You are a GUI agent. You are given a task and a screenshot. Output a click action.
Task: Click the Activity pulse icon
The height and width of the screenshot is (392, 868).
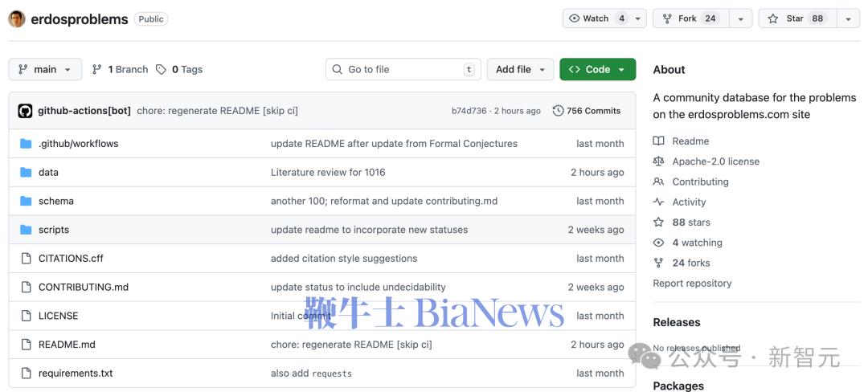(659, 202)
